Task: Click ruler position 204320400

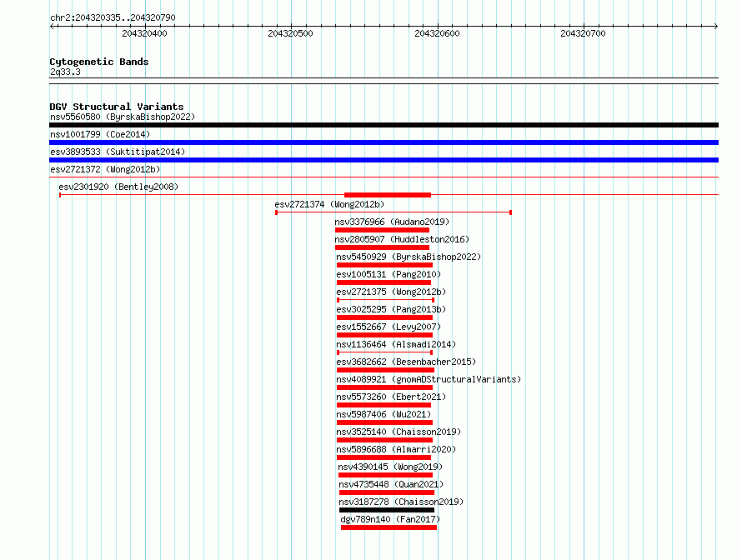Action: 144,33
